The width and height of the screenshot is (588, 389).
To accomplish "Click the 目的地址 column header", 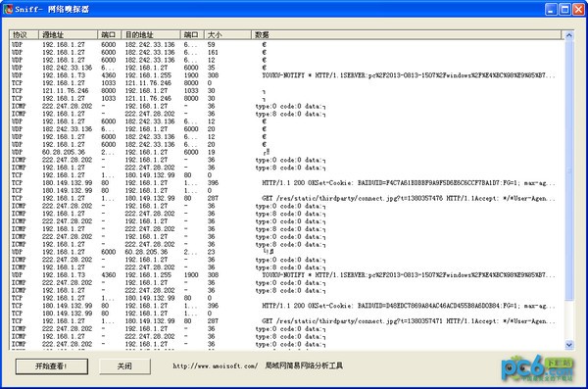I will [x=150, y=35].
